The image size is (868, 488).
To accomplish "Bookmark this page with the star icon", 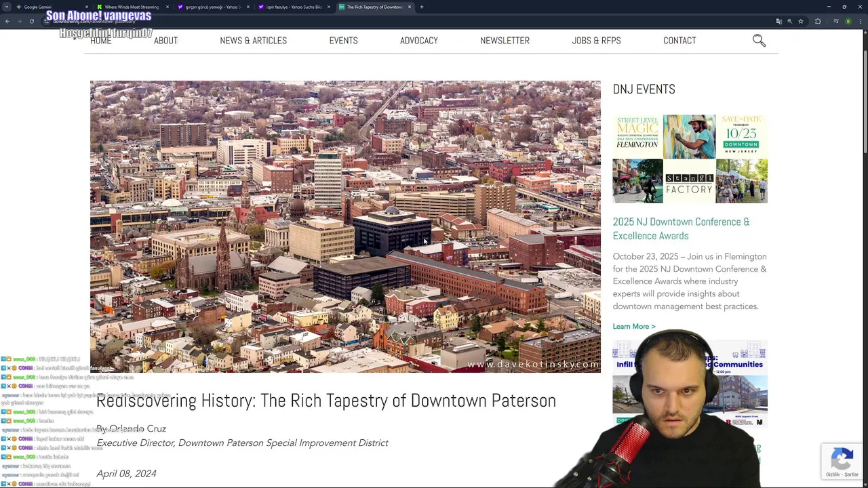I will tap(801, 21).
